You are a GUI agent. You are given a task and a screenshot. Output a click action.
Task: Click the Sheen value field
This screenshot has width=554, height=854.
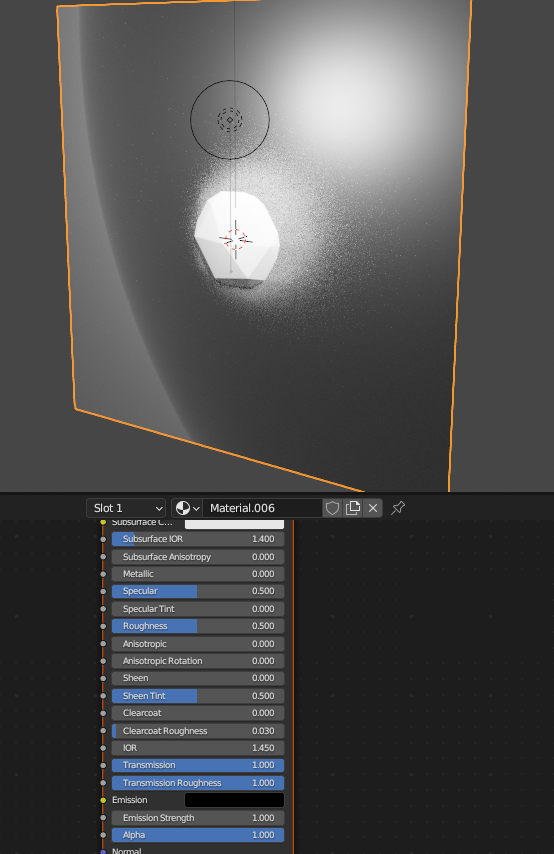tap(198, 678)
